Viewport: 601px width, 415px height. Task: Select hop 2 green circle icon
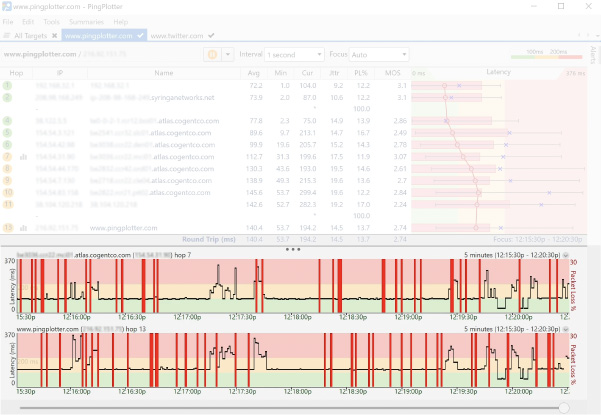7,97
